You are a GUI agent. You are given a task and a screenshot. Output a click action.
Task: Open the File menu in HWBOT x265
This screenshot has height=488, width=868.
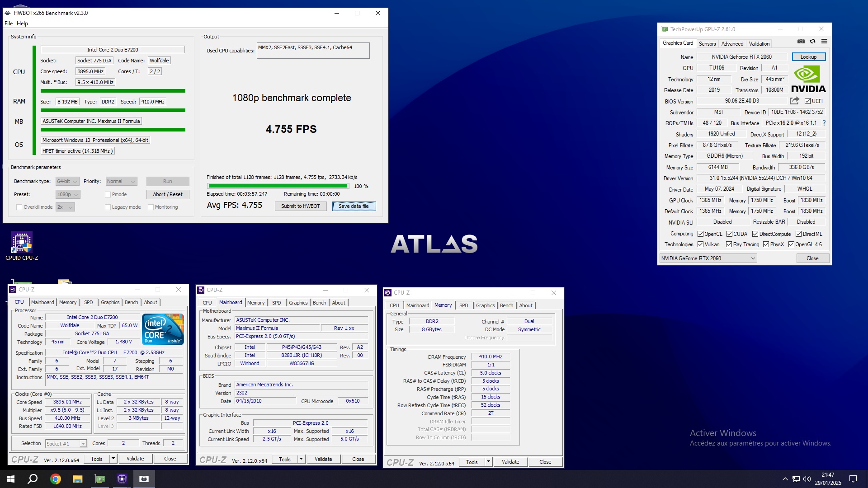[9, 23]
